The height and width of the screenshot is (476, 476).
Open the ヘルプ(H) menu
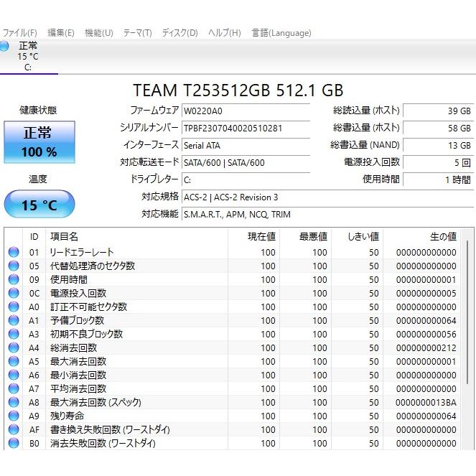click(224, 33)
